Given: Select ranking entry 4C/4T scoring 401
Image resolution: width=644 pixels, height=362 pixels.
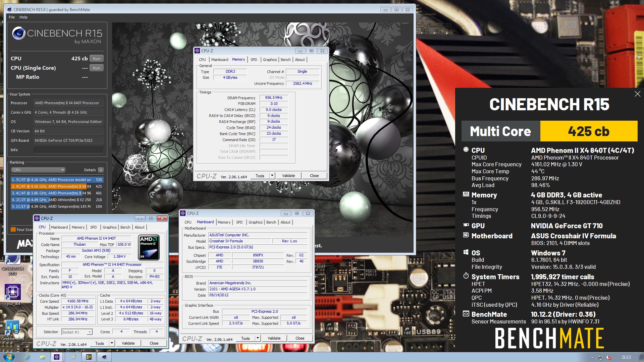Looking at the screenshot, I should (57, 193).
